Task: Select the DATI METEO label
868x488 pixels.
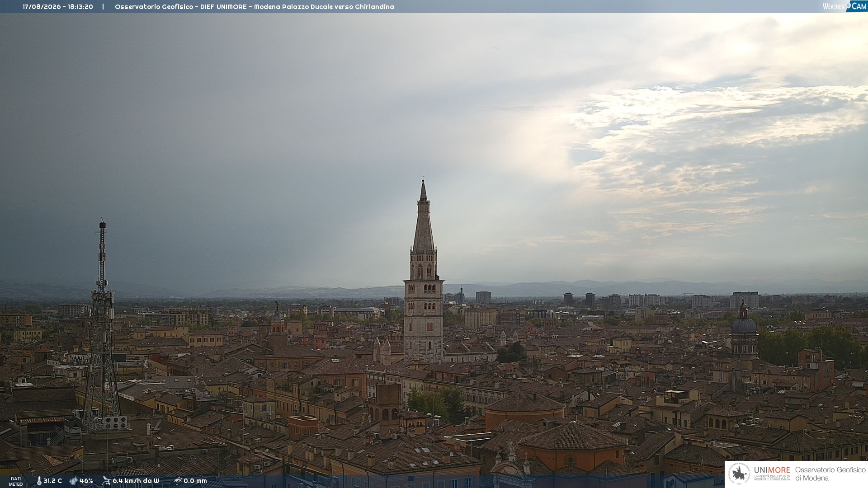Action: [x=16, y=481]
